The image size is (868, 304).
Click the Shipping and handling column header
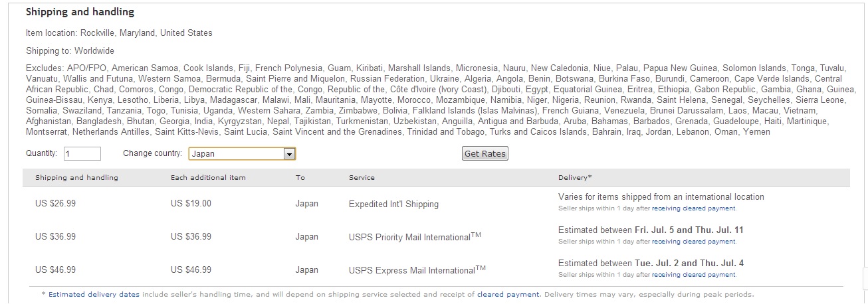(x=76, y=178)
